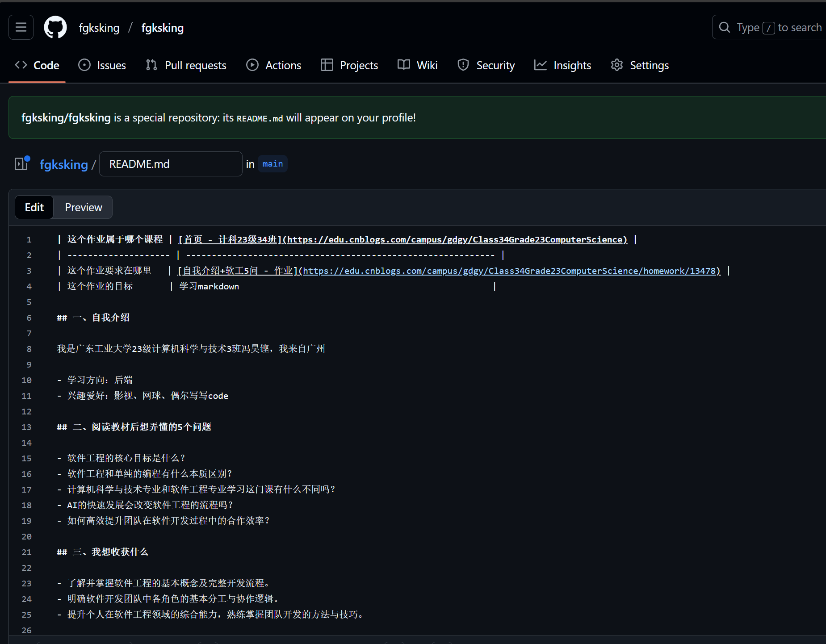826x644 pixels.
Task: Click the line 8 self-introduction sentence
Action: [x=191, y=349]
